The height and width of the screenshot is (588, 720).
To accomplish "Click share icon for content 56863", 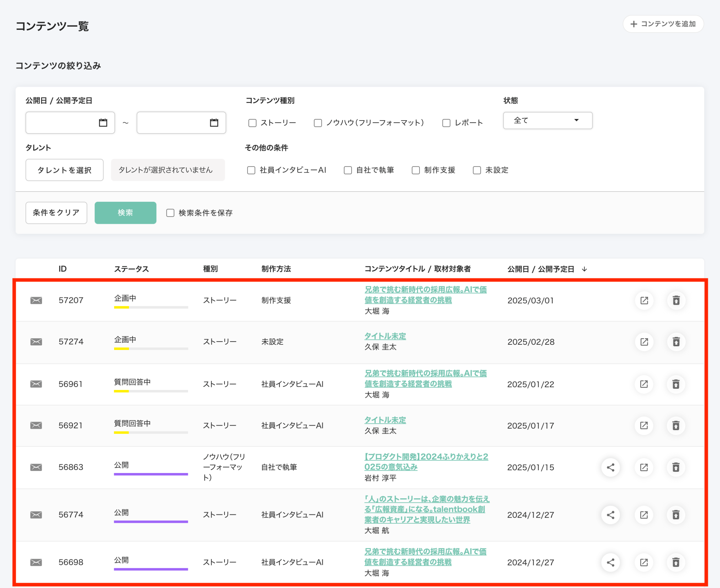I will pyautogui.click(x=611, y=467).
